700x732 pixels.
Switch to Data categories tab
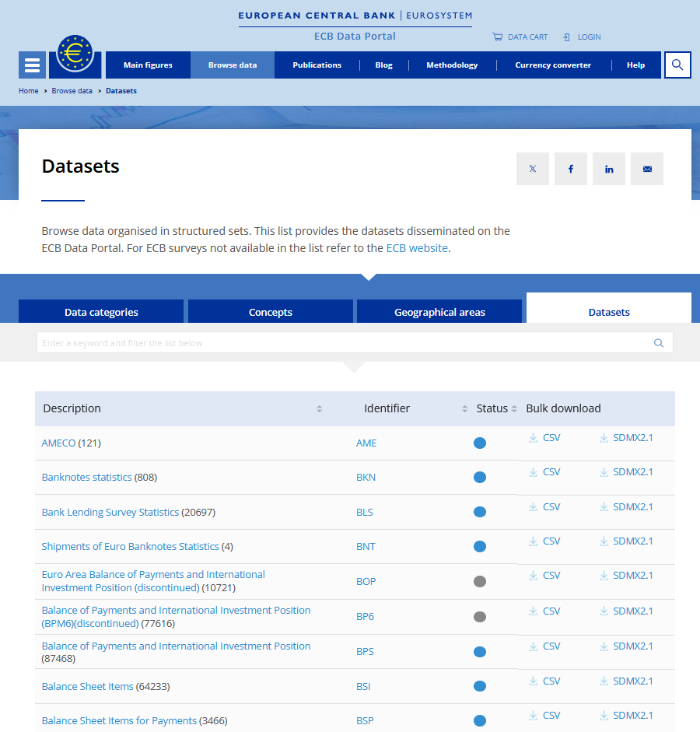[101, 312]
